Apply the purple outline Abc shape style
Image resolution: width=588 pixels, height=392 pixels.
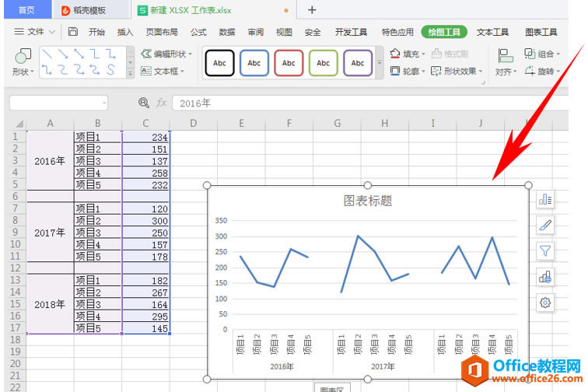(358, 63)
